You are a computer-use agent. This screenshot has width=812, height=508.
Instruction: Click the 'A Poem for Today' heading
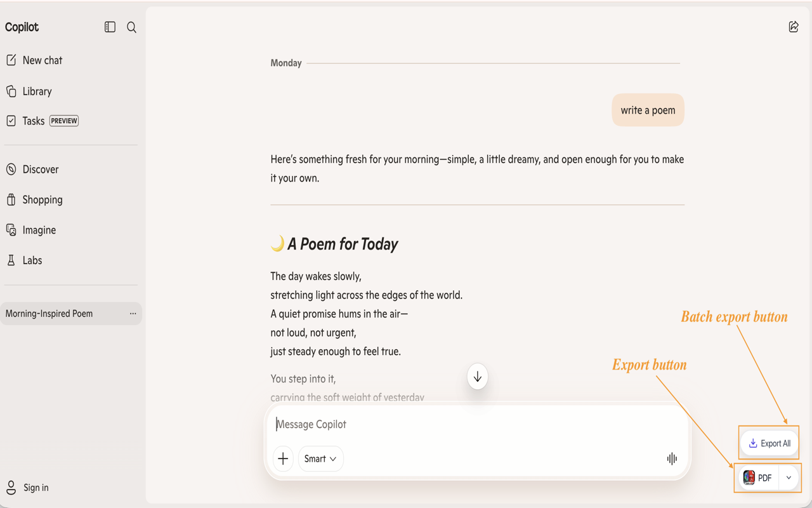pos(343,244)
